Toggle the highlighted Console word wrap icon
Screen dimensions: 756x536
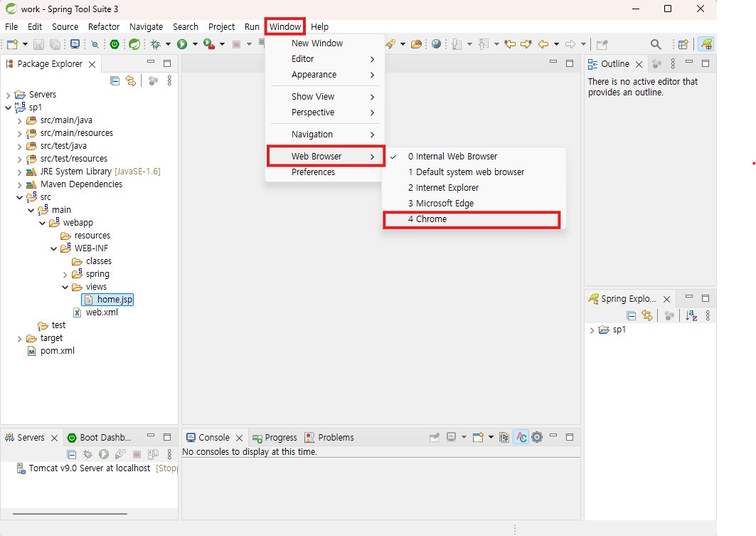click(x=521, y=437)
